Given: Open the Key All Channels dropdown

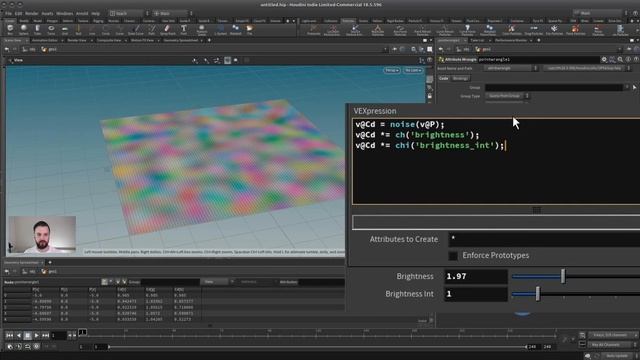Looking at the screenshot, I should [x=612, y=345].
